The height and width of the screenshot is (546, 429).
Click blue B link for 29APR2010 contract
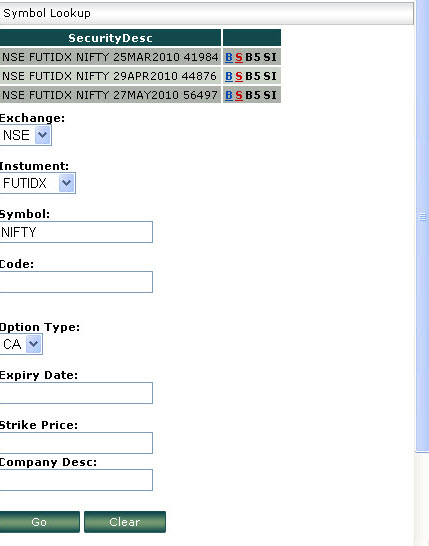229,76
